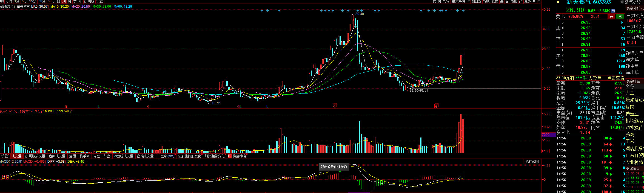This screenshot has height=193, width=644.
Task: Click the MA20 purple moving average label
Action: (81, 7)
